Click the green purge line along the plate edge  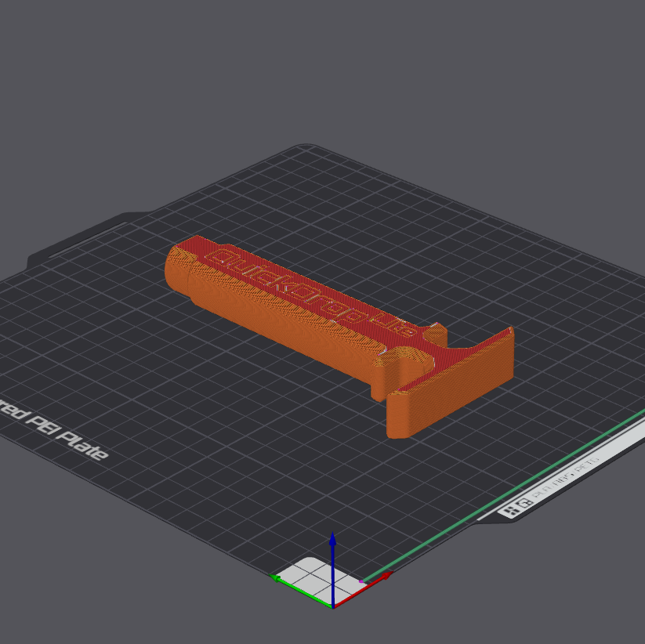[504, 496]
